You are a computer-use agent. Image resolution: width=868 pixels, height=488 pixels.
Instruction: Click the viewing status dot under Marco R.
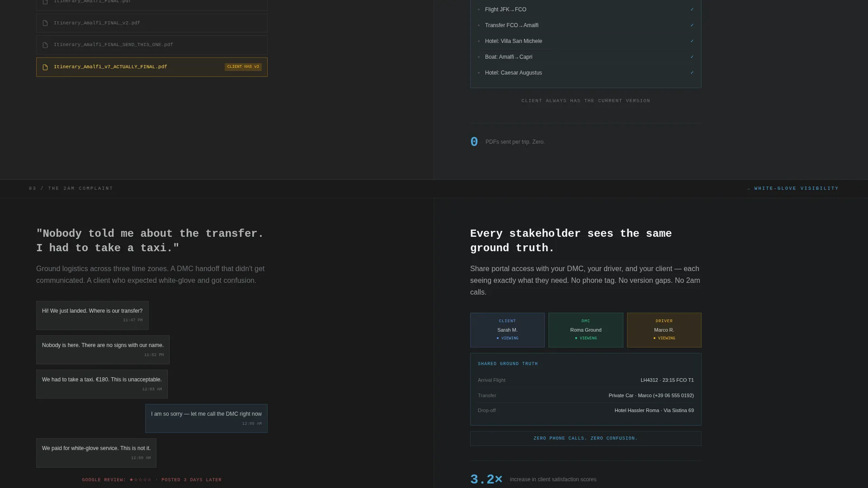(x=654, y=338)
